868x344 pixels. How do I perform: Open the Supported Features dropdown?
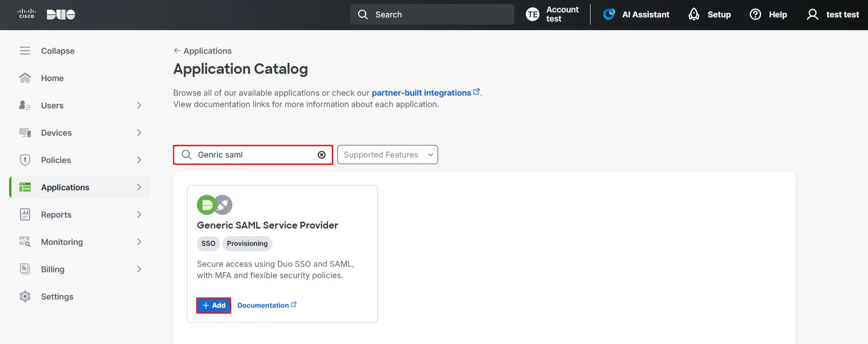[x=388, y=155]
